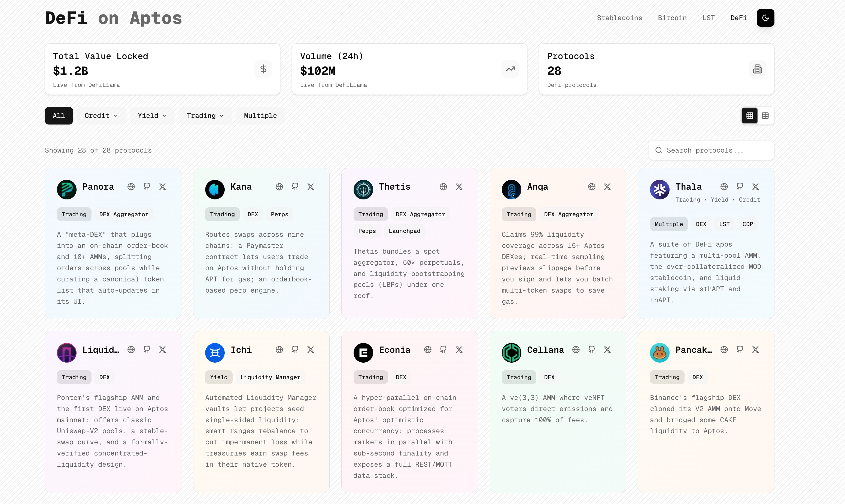
Task: Click the Launchpad tag on Thetis card
Action: pos(404,231)
